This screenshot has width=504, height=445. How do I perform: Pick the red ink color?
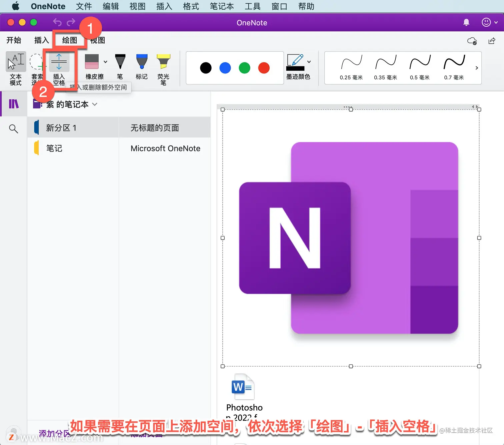click(264, 68)
